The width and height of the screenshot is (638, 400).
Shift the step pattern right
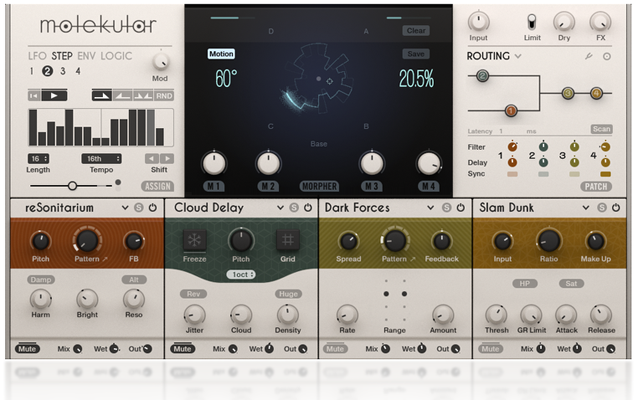click(x=167, y=158)
